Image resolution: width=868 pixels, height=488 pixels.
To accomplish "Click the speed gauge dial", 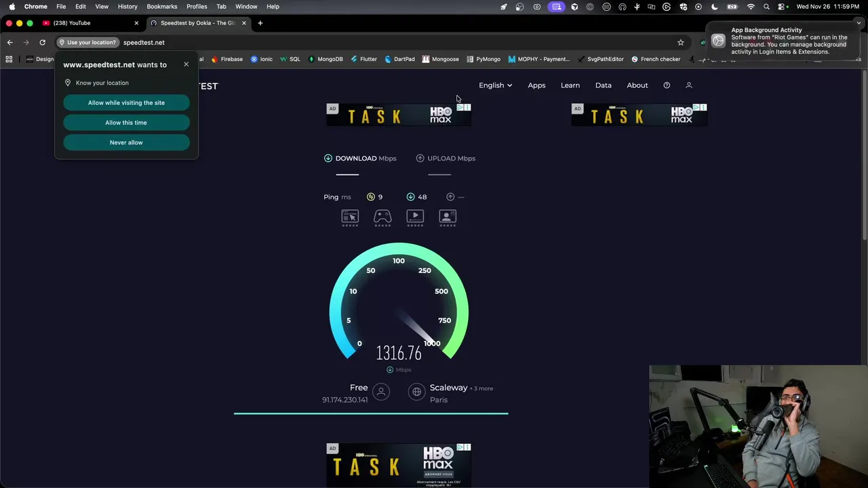I will (399, 302).
